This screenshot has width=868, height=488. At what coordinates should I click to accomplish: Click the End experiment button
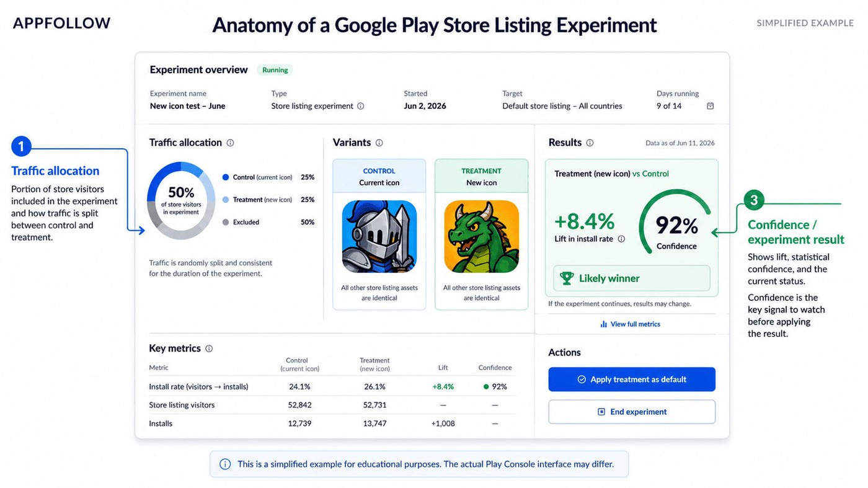point(632,412)
